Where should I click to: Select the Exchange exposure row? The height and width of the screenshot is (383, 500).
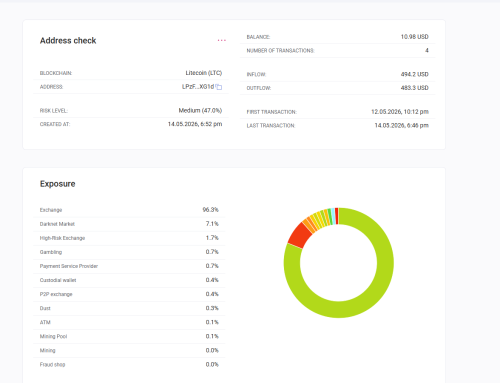(129, 210)
